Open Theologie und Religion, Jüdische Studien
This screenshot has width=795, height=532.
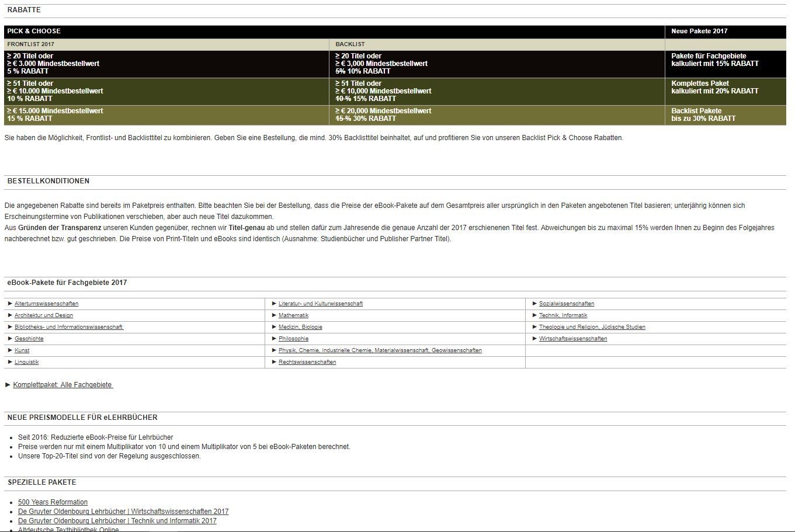pos(592,327)
